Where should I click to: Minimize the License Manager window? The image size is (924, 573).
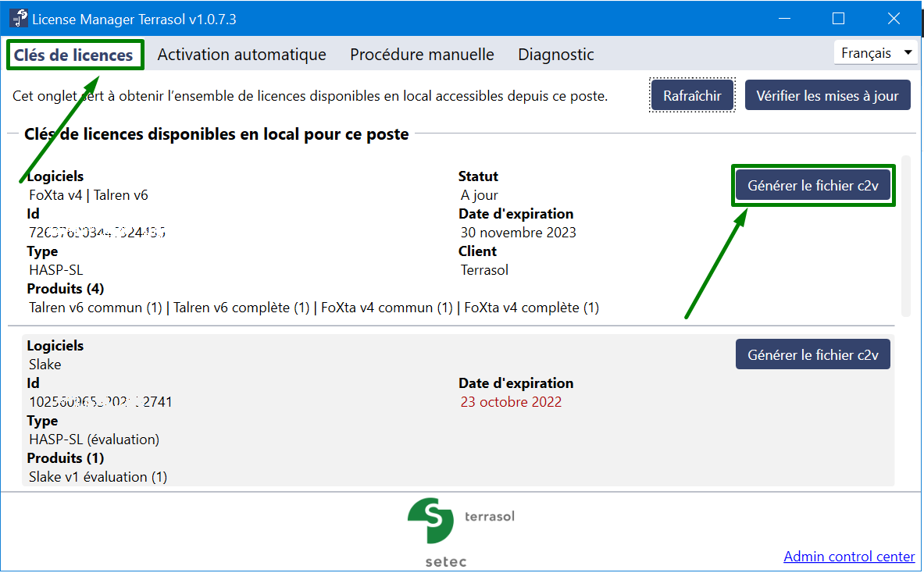coord(784,18)
